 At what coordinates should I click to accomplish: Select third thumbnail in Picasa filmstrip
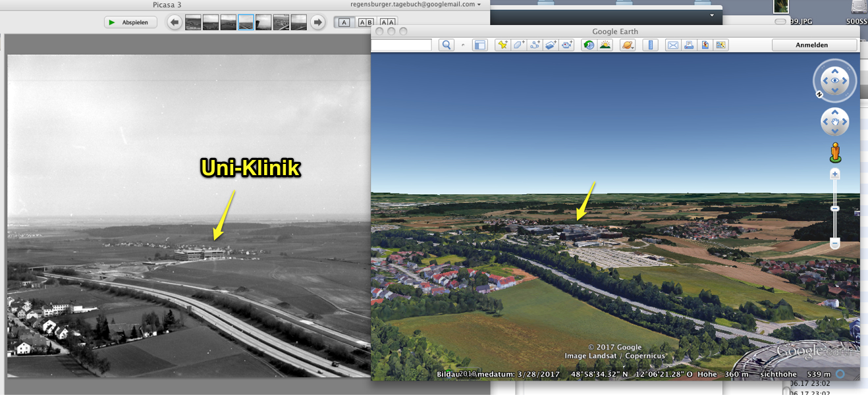(x=229, y=22)
